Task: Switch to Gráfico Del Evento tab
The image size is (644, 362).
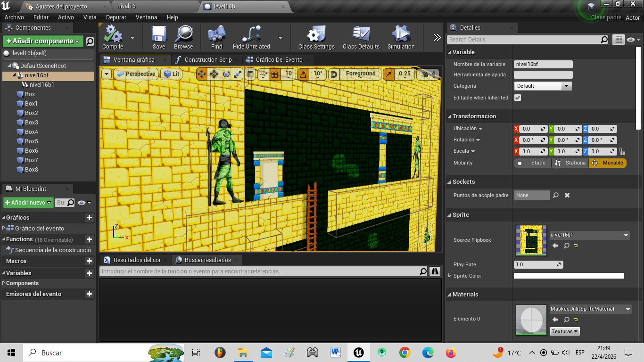Action: tap(279, 60)
